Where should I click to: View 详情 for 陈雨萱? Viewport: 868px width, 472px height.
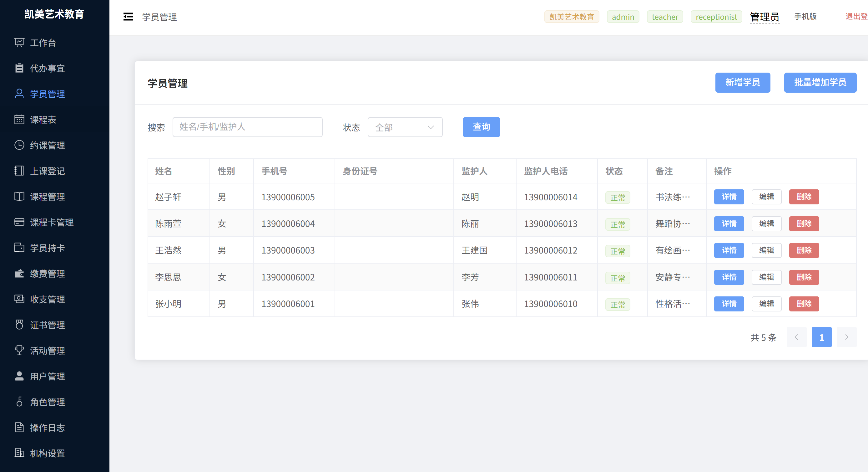[729, 224]
